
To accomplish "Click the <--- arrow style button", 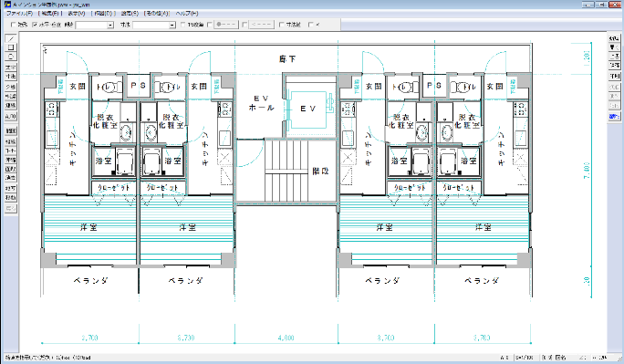I will pos(261,25).
